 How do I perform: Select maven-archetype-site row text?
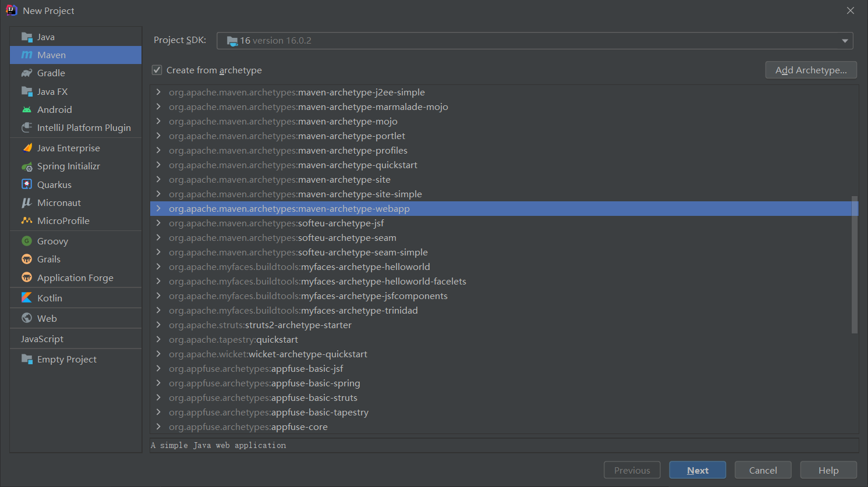point(279,179)
